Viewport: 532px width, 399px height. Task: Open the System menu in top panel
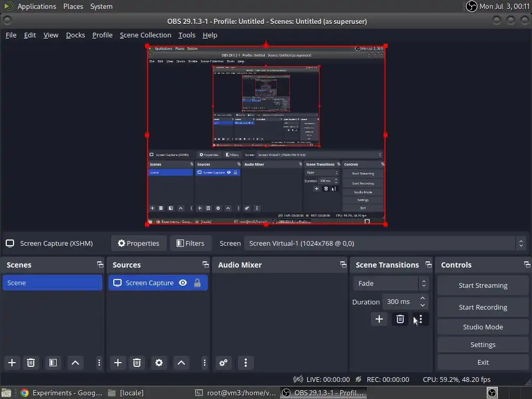tap(101, 6)
